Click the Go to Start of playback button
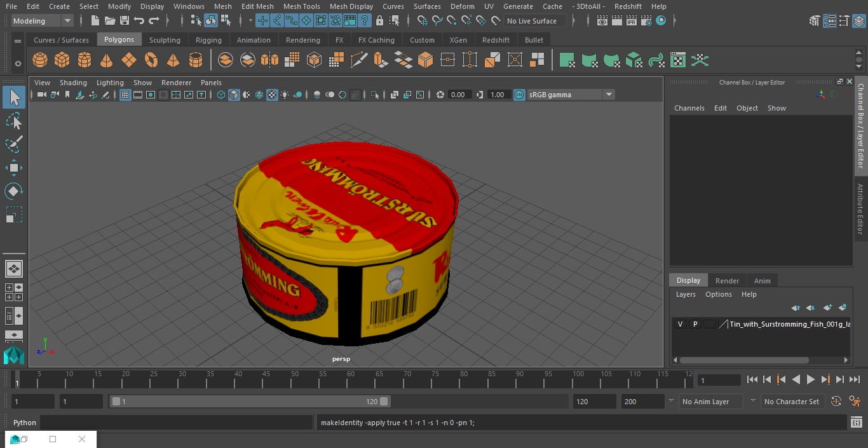Image resolution: width=868 pixels, height=448 pixels. click(x=752, y=379)
